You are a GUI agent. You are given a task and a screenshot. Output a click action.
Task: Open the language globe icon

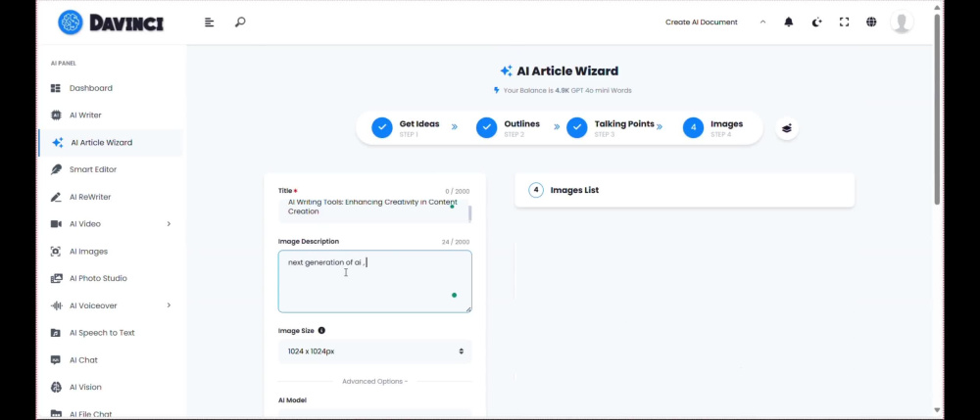871,22
